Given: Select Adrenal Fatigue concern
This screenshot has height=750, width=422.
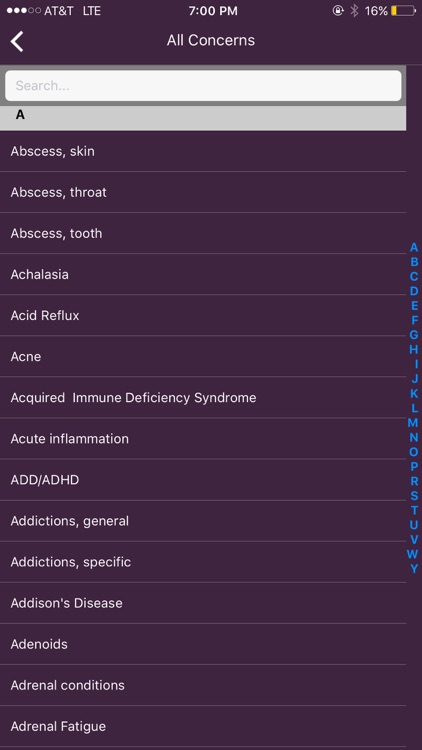Looking at the screenshot, I should [x=203, y=727].
